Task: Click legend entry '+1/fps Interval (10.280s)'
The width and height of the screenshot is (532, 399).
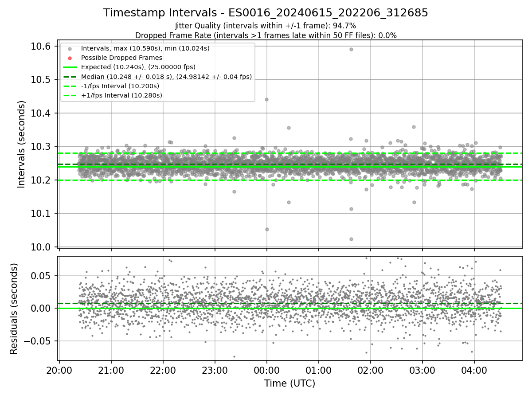Action: click(121, 95)
